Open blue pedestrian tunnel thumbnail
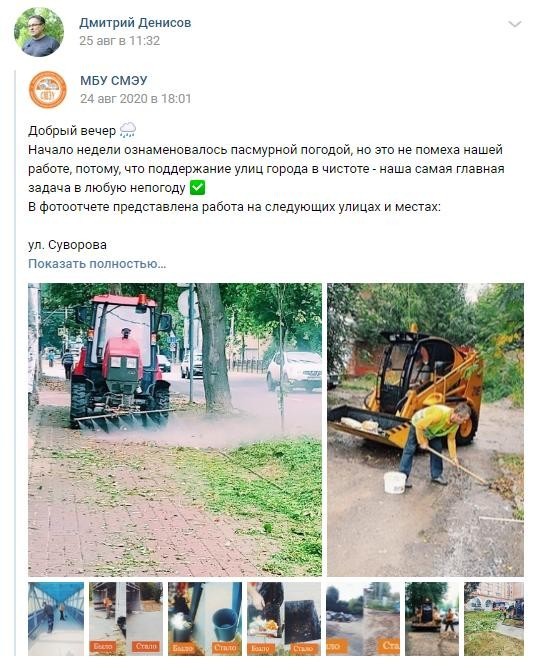This screenshot has width=542, height=670. click(x=56, y=619)
